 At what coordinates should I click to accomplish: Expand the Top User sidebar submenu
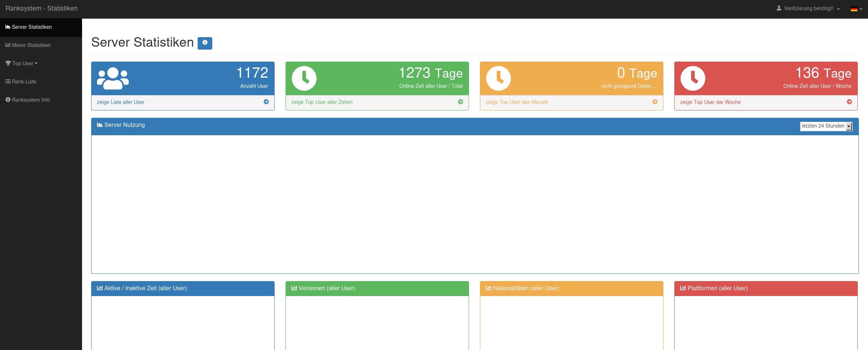(x=41, y=63)
